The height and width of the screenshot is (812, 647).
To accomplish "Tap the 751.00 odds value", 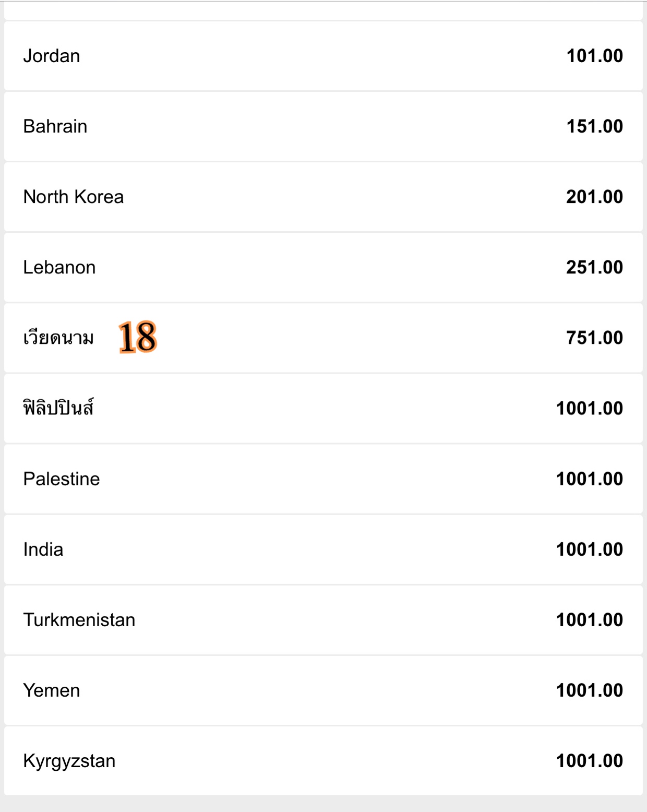I will coord(595,338).
